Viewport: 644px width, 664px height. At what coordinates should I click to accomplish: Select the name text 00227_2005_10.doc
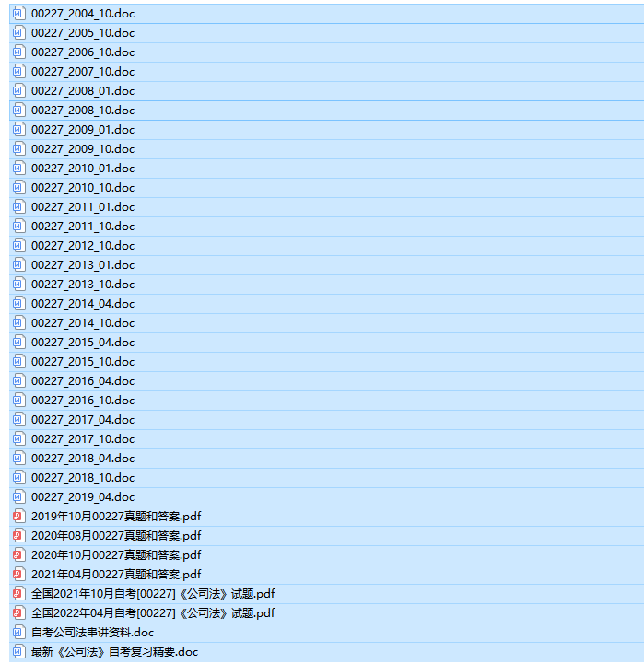click(x=83, y=32)
